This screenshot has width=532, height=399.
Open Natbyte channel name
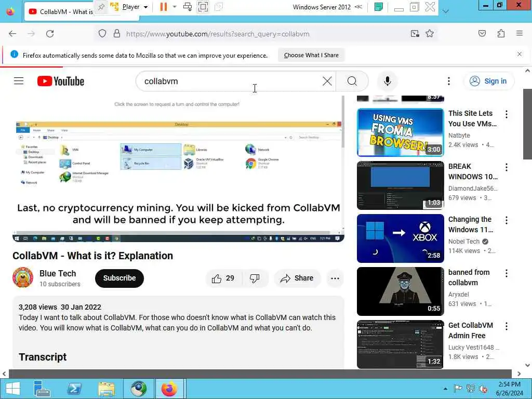pos(459,136)
